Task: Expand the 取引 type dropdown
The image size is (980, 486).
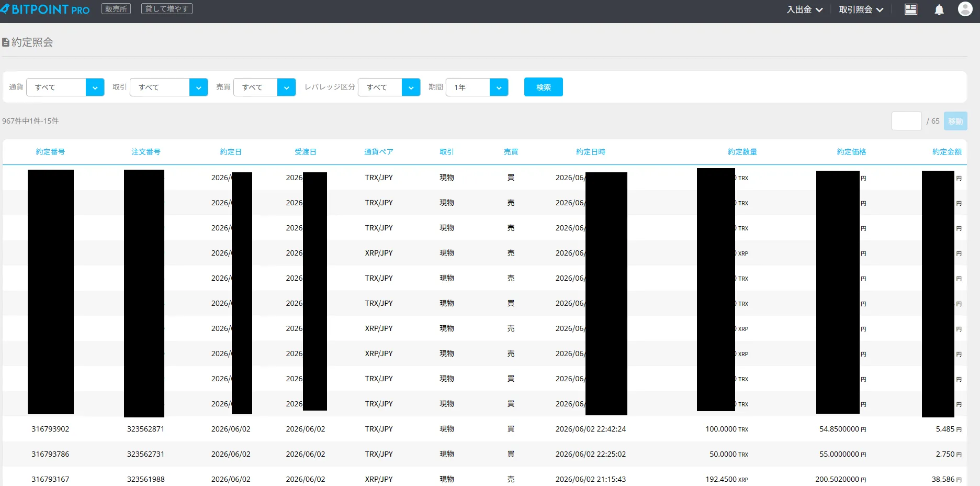Action: [169, 87]
